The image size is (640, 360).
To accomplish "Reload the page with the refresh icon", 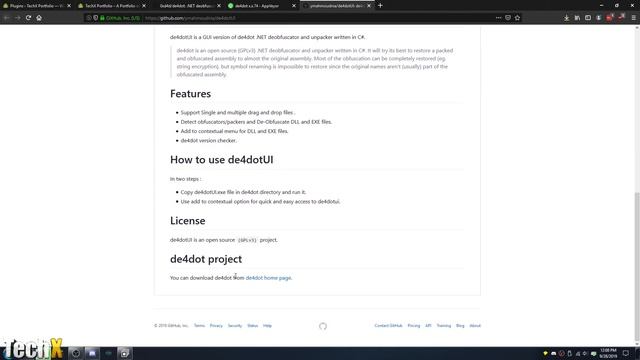I will pyautogui.click(x=28, y=18).
